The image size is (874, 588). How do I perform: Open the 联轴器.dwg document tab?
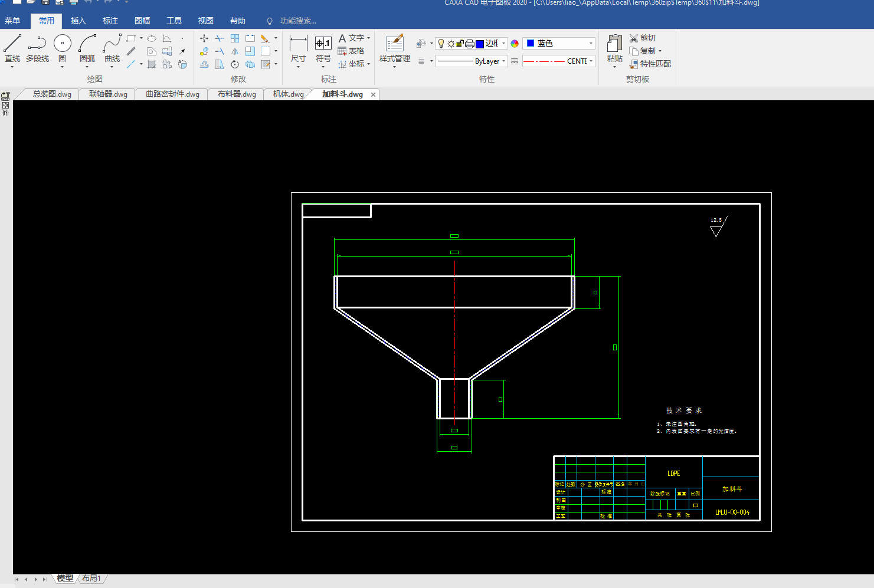(x=108, y=94)
